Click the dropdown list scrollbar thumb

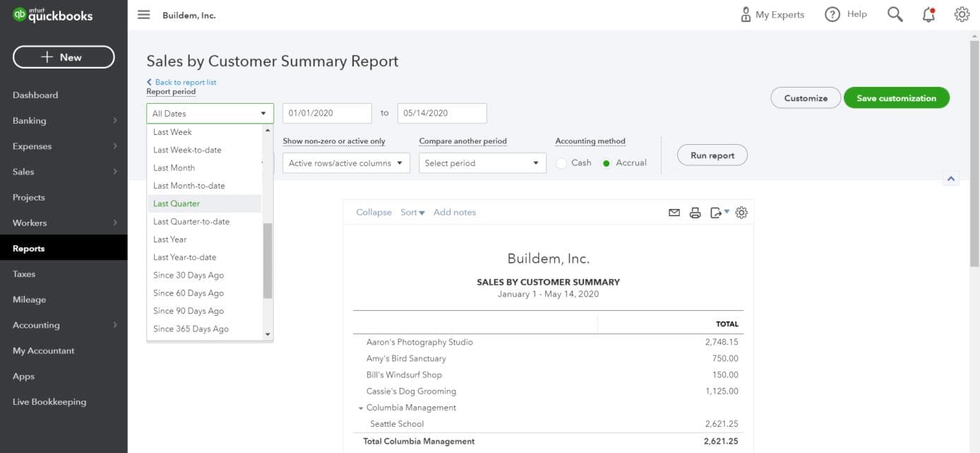pyautogui.click(x=268, y=261)
